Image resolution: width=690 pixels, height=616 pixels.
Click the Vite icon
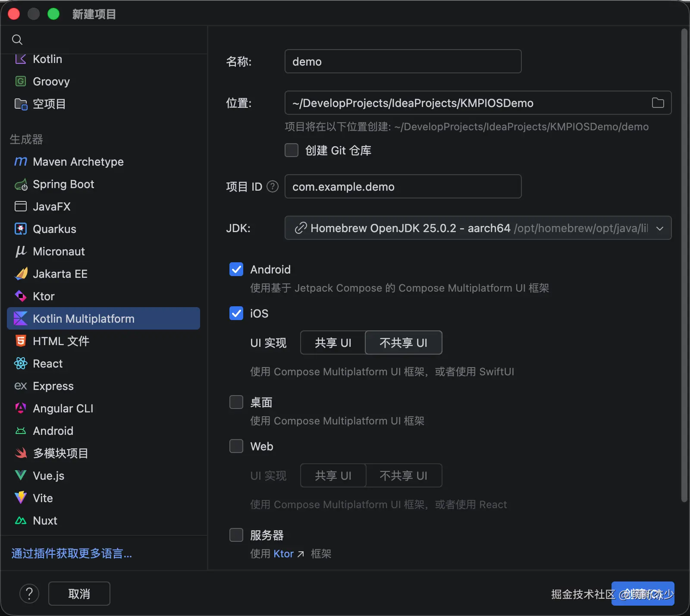click(21, 498)
